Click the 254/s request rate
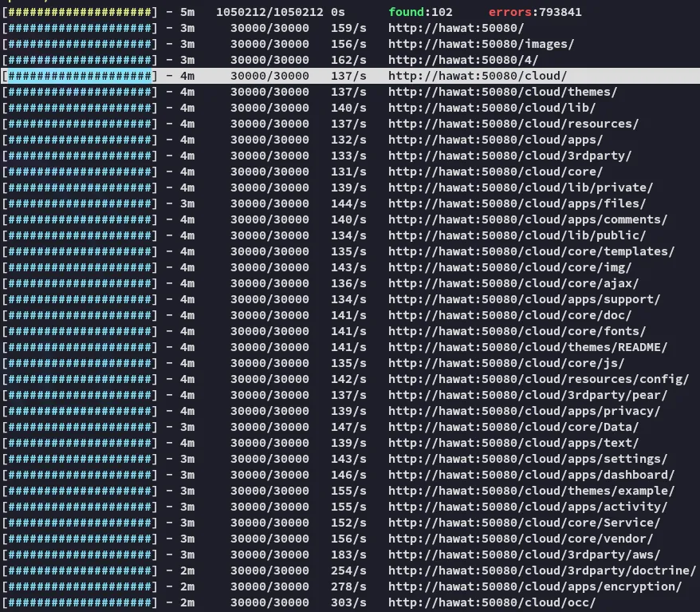This screenshot has height=612, width=700. tap(348, 571)
